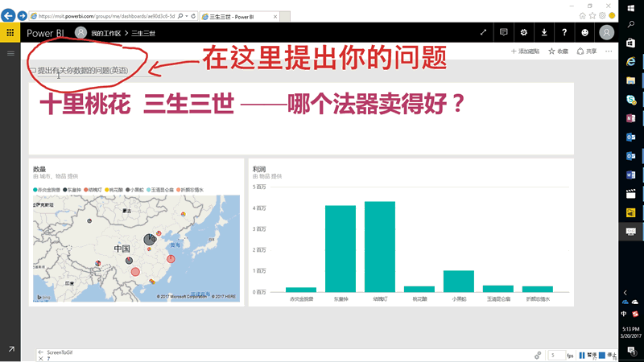Enter full screen mode via diagonal arrow icon

tap(484, 32)
